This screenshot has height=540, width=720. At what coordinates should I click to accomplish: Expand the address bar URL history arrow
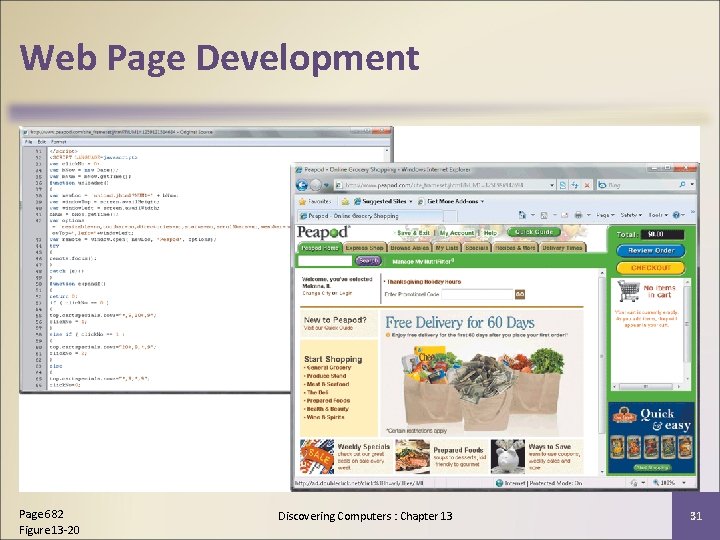[x=552, y=185]
